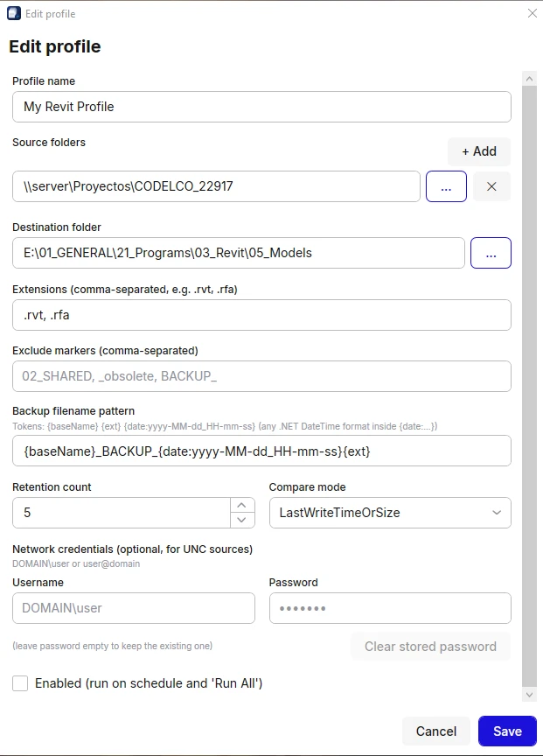The width and height of the screenshot is (543, 756).
Task: Click the 'Retention count' label
Action: pos(52,487)
